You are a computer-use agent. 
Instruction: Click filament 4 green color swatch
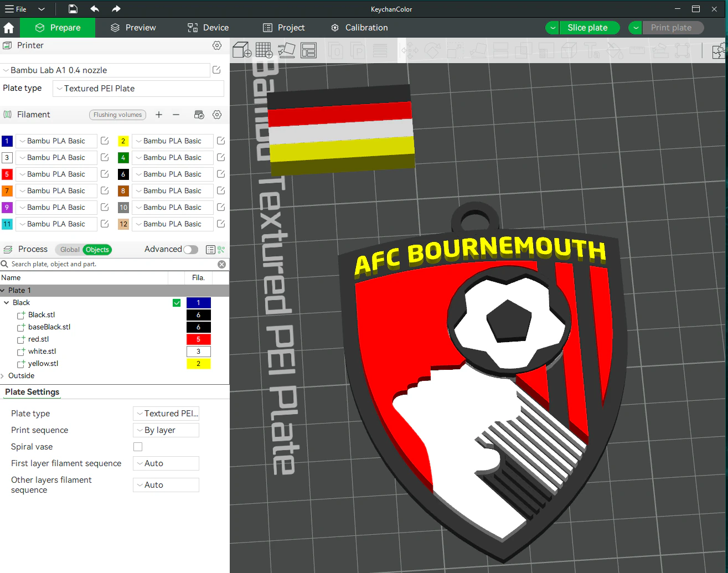123,157
